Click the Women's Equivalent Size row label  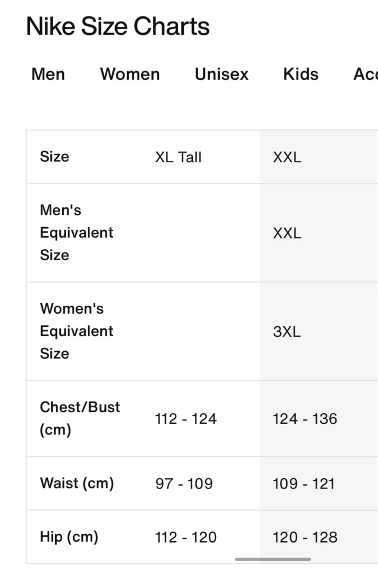click(76, 331)
